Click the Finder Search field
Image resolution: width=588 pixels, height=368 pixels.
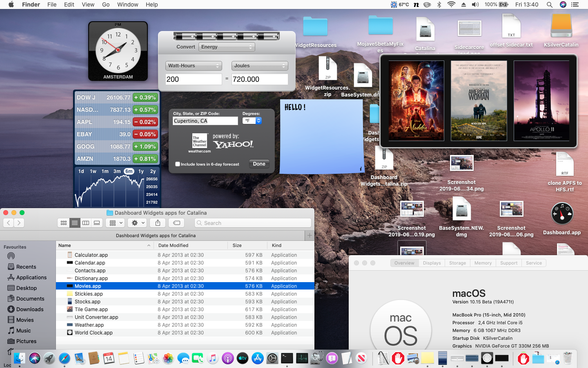click(253, 223)
